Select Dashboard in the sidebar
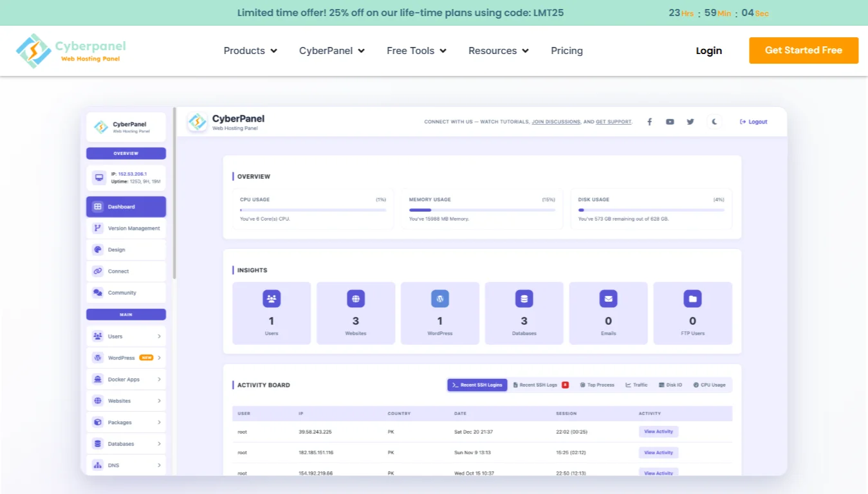Screen dimensions: 868x494 tap(126, 206)
